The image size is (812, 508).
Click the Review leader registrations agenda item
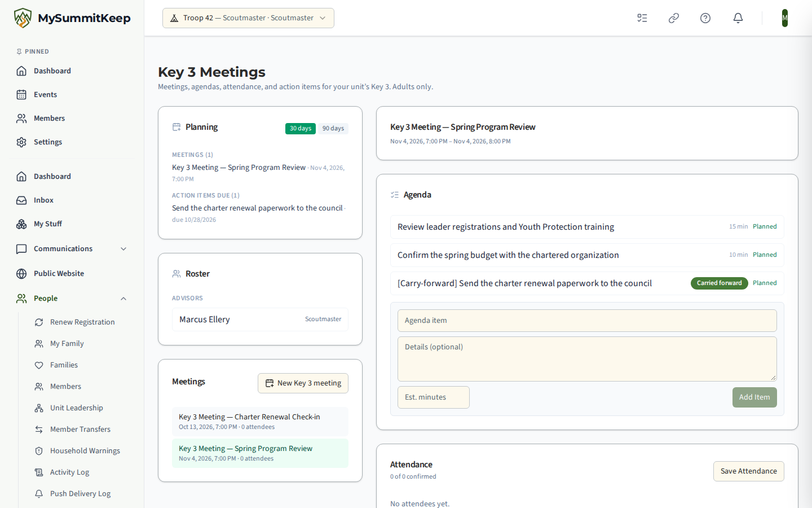[587, 227]
